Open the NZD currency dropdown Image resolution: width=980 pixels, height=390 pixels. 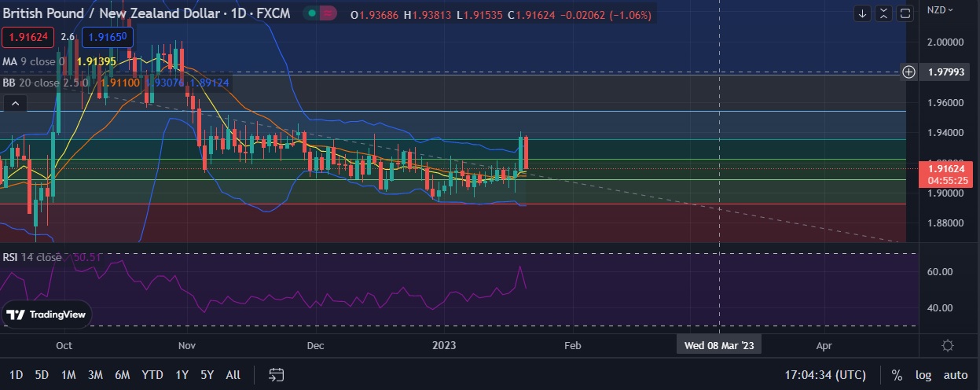point(940,10)
